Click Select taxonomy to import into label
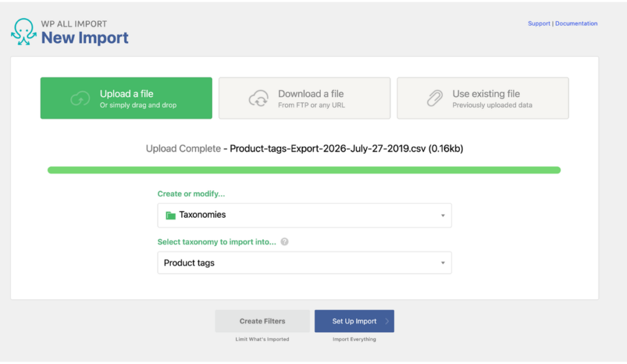The height and width of the screenshot is (364, 627). [217, 242]
